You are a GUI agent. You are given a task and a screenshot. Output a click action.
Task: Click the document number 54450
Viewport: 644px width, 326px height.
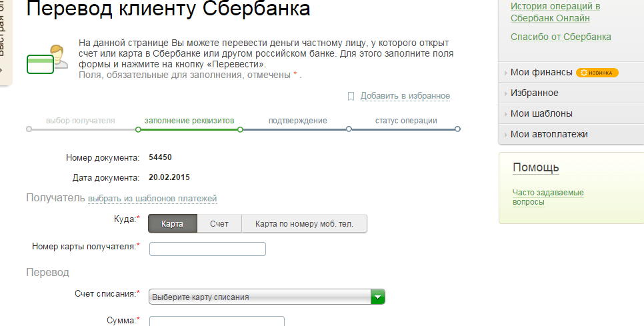point(160,157)
